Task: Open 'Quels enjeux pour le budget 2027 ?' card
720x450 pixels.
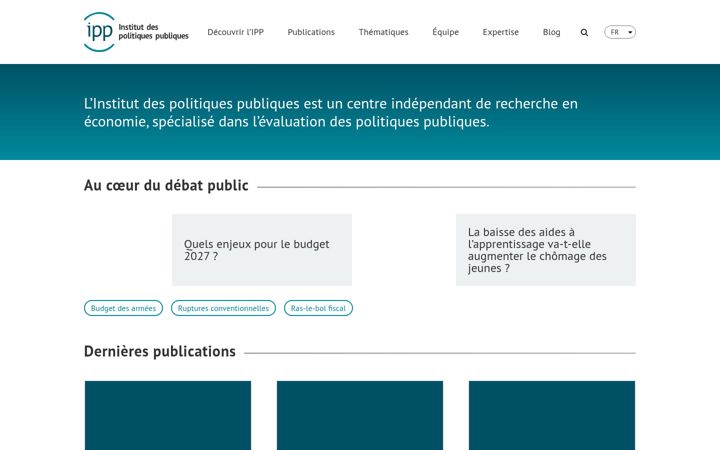Action: 262,250
